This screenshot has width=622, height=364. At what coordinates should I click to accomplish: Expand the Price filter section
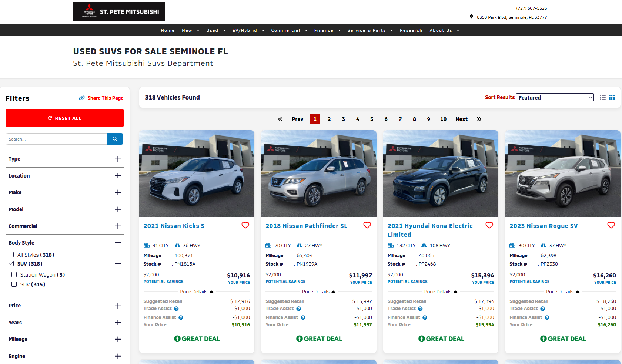point(65,306)
